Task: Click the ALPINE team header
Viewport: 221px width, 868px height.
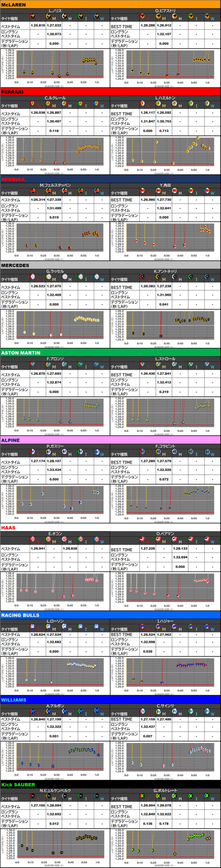Action: pyautogui.click(x=110, y=440)
